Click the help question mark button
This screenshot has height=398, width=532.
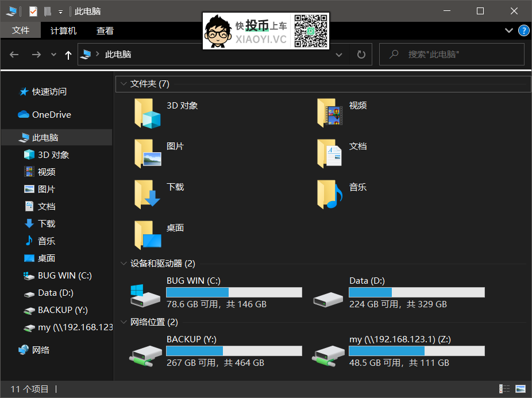point(523,30)
